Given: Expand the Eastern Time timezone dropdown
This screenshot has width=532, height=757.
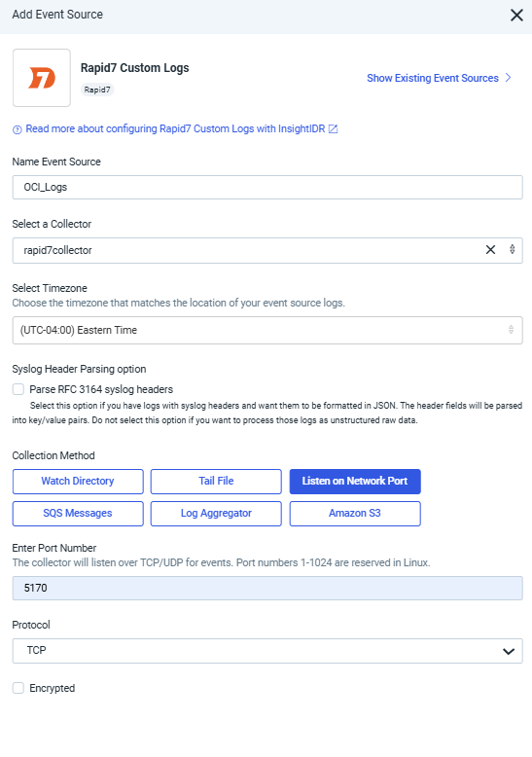Looking at the screenshot, I should pyautogui.click(x=267, y=330).
